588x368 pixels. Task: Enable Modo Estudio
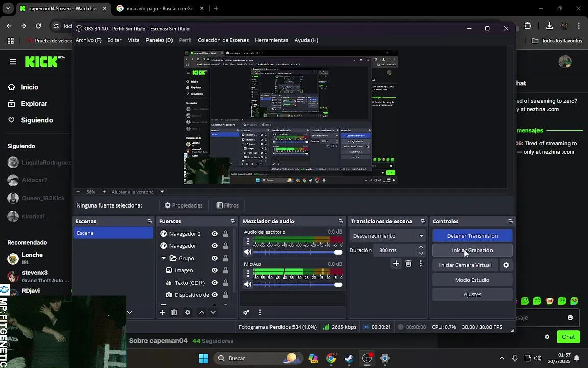[x=473, y=280]
